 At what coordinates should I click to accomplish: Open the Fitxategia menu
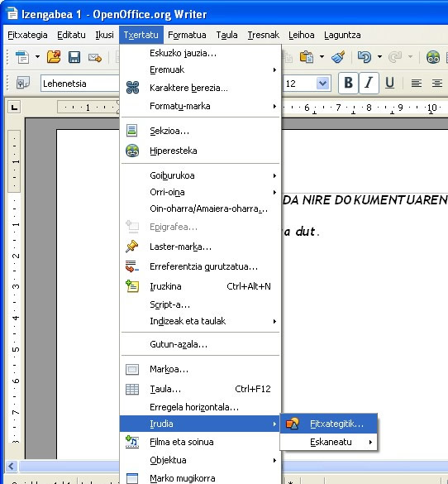(x=27, y=35)
